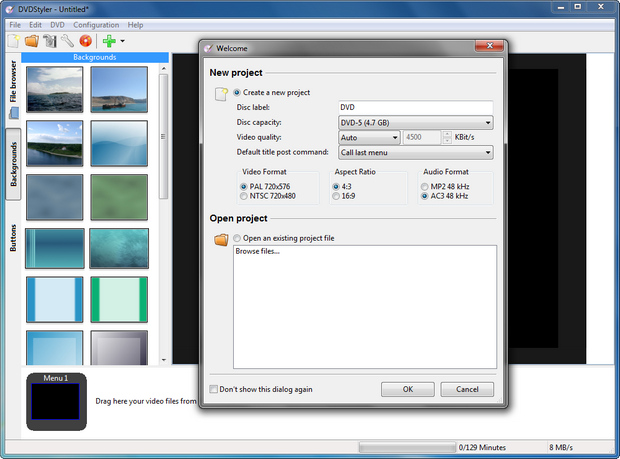Click the 4500 bitrate field
Viewport: 620px width, 459px height.
422,138
